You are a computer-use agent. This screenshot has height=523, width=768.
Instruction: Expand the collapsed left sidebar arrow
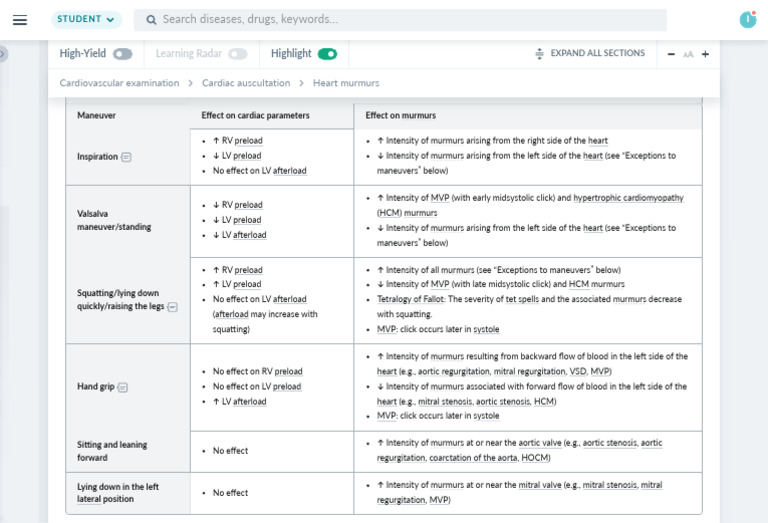3,54
